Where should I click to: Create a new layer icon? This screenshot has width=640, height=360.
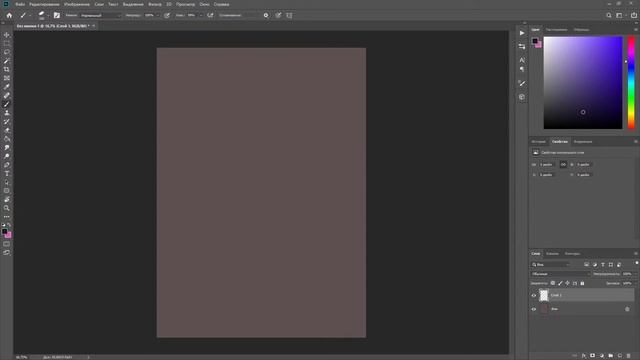(x=620, y=356)
